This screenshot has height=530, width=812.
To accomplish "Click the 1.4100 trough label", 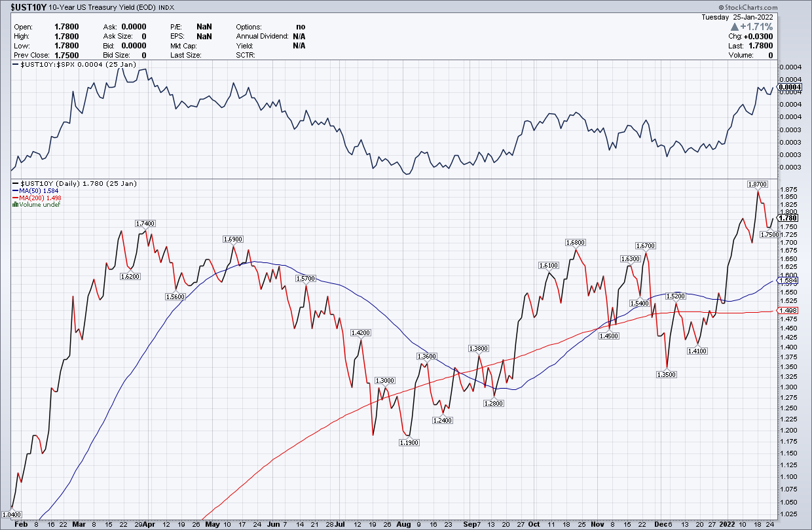I will (x=697, y=351).
